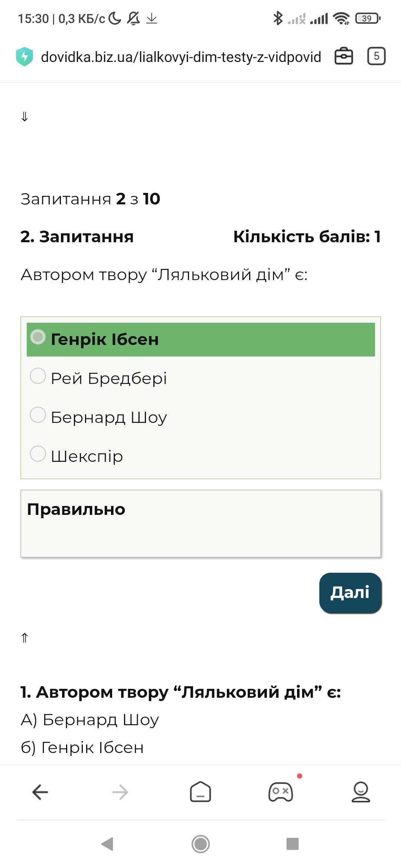The image size is (401, 868).
Task: Tap the double up arrow below quiz
Action: [25, 638]
